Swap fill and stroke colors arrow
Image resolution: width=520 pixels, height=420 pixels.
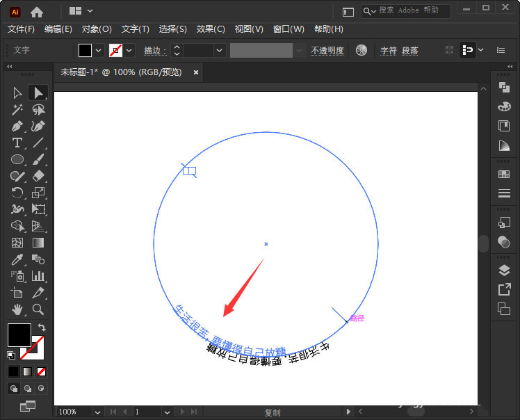[42, 327]
